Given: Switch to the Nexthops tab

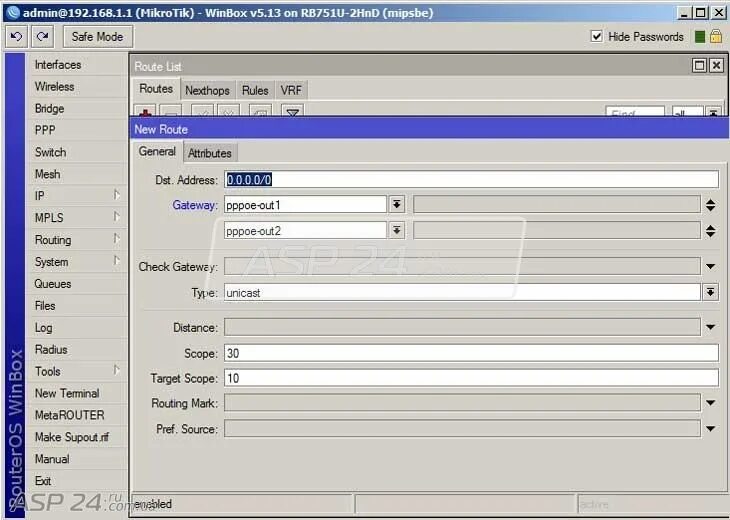Looking at the screenshot, I should (207, 90).
